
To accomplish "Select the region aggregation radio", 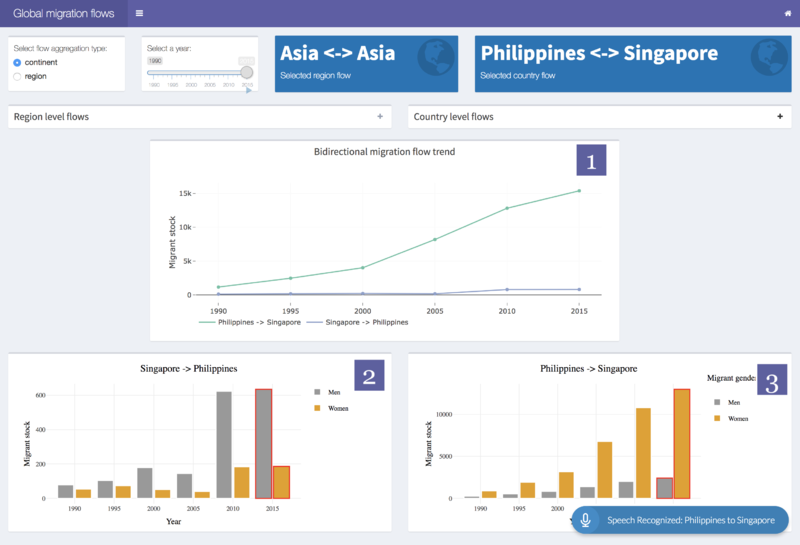I will point(17,77).
